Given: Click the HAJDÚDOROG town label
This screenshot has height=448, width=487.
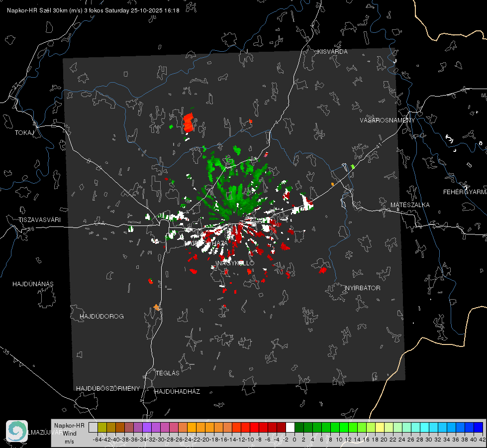Looking at the screenshot, I should pos(101,316).
